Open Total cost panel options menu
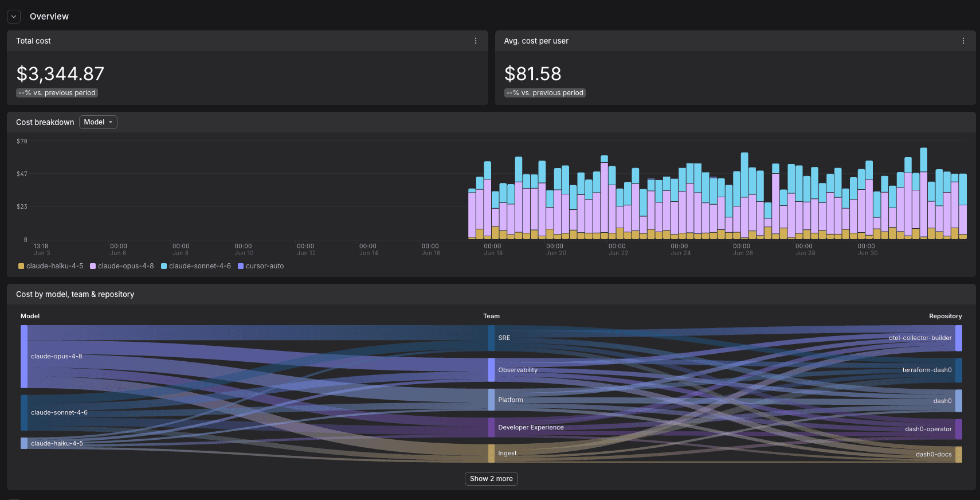This screenshot has width=980, height=500. tap(476, 41)
